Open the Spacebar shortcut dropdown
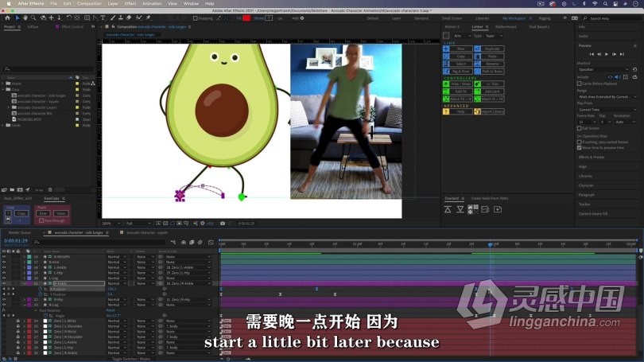The height and width of the screenshot is (362, 644). click(603, 69)
